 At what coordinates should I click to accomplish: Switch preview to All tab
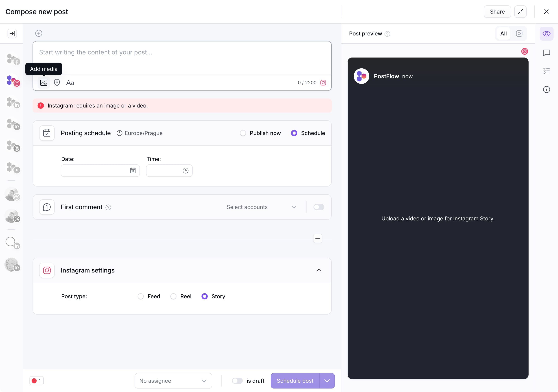(503, 34)
